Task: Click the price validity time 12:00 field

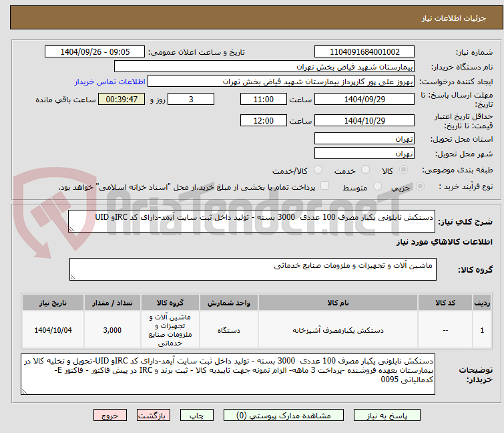Action: coord(263,121)
